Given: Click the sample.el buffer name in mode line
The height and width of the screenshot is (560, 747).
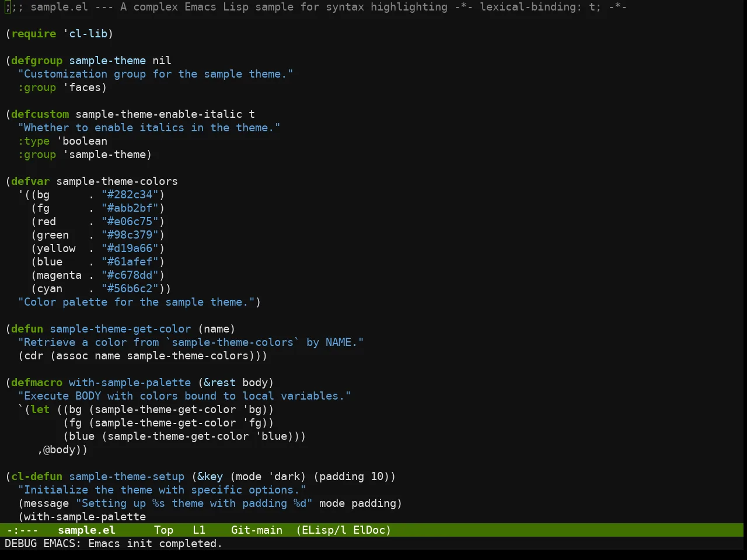Looking at the screenshot, I should pyautogui.click(x=86, y=530).
